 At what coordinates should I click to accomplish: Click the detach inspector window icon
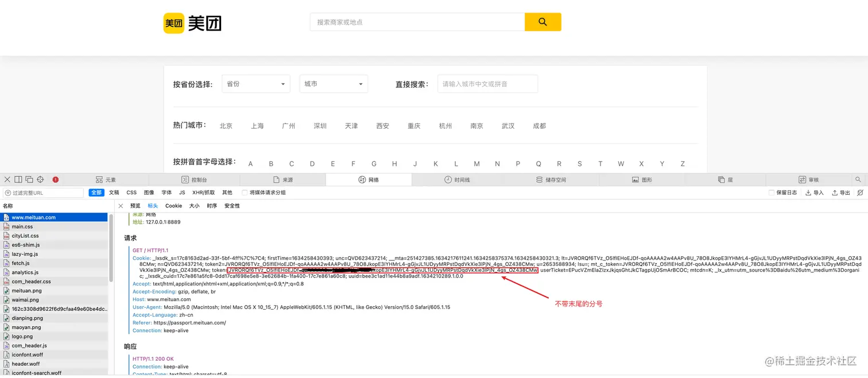click(29, 180)
